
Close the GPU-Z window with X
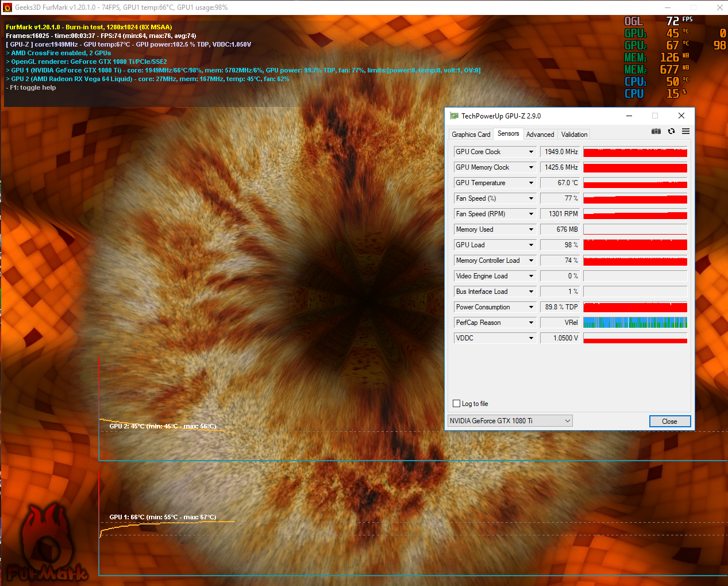(x=681, y=116)
